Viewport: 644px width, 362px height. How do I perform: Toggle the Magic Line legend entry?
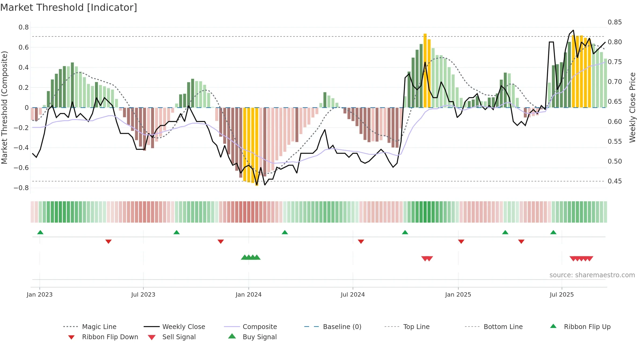pyautogui.click(x=90, y=327)
